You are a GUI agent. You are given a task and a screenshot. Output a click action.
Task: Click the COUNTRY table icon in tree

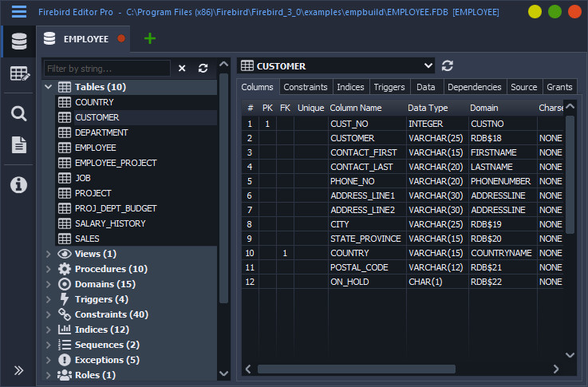click(x=65, y=102)
